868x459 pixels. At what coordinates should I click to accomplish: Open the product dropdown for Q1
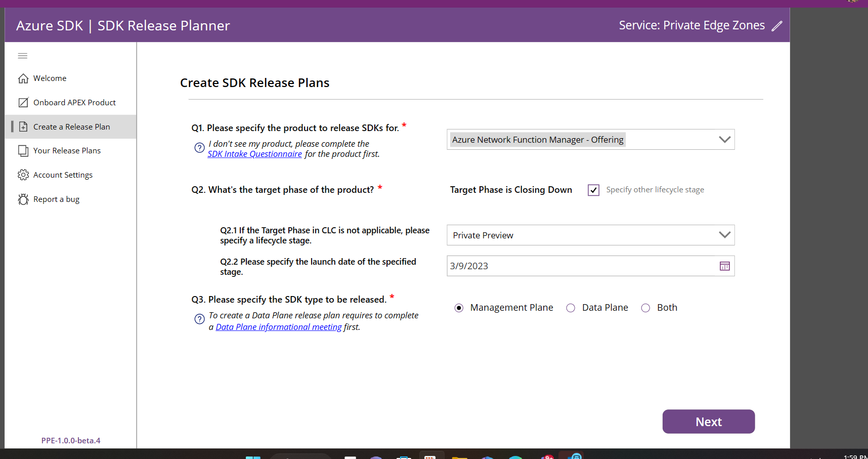coord(724,139)
